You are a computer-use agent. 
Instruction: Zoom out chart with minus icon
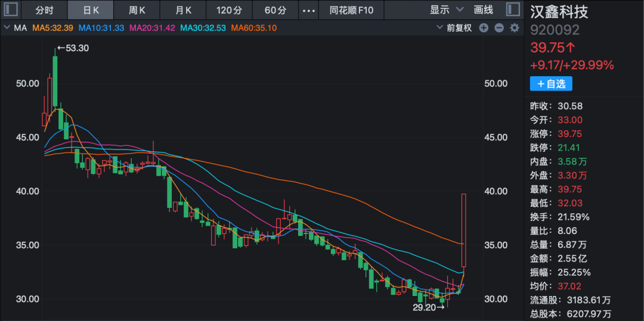pyautogui.click(x=499, y=28)
